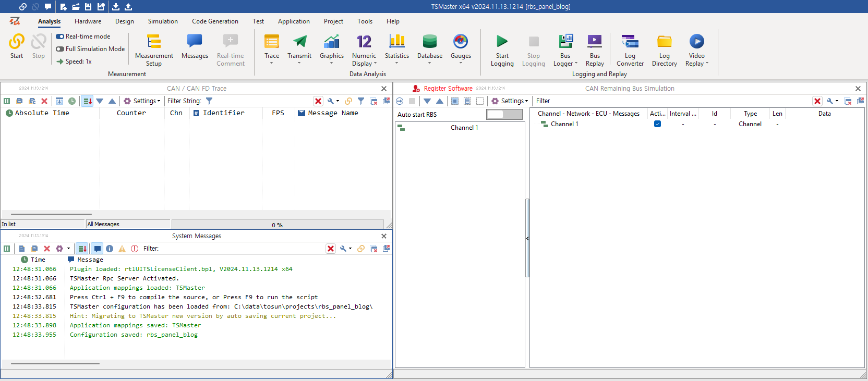
Task: Click the save project icon in the title bar
Action: 88,7
